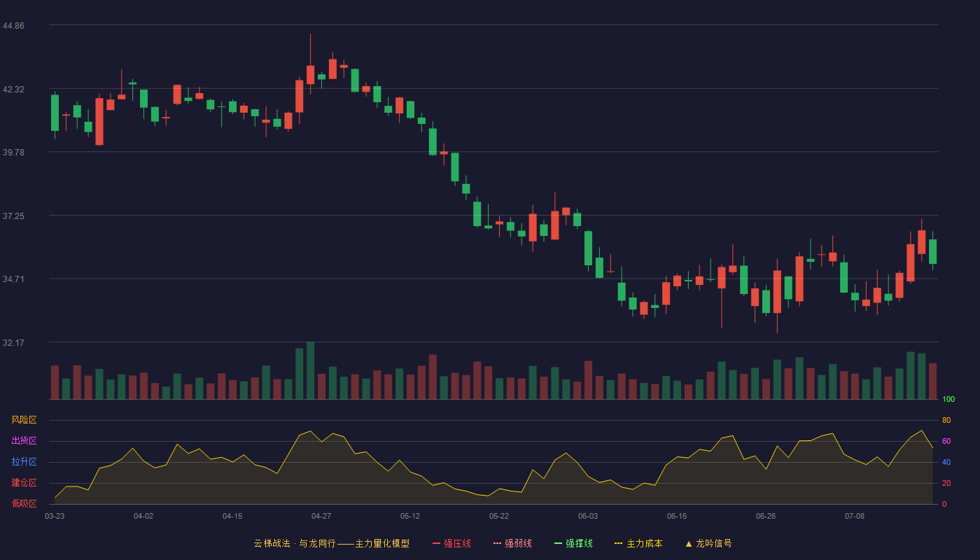Screen dimensions: 980x560
Task: Click the 04-27 date axis label
Action: click(x=321, y=516)
